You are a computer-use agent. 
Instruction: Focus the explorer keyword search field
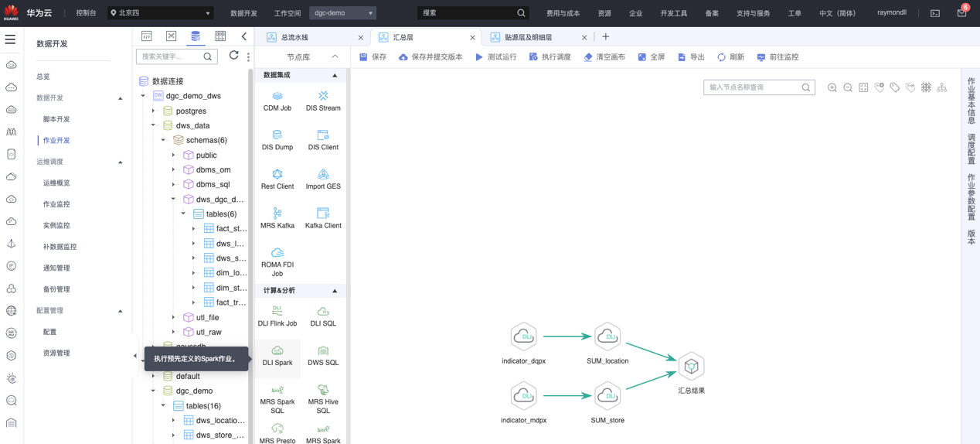pos(175,56)
